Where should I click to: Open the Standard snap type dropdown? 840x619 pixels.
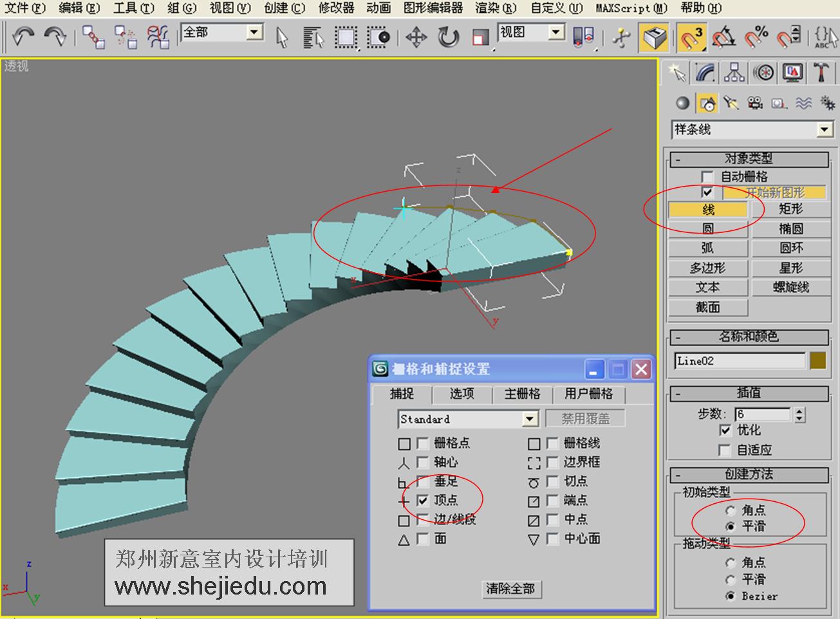(x=529, y=418)
